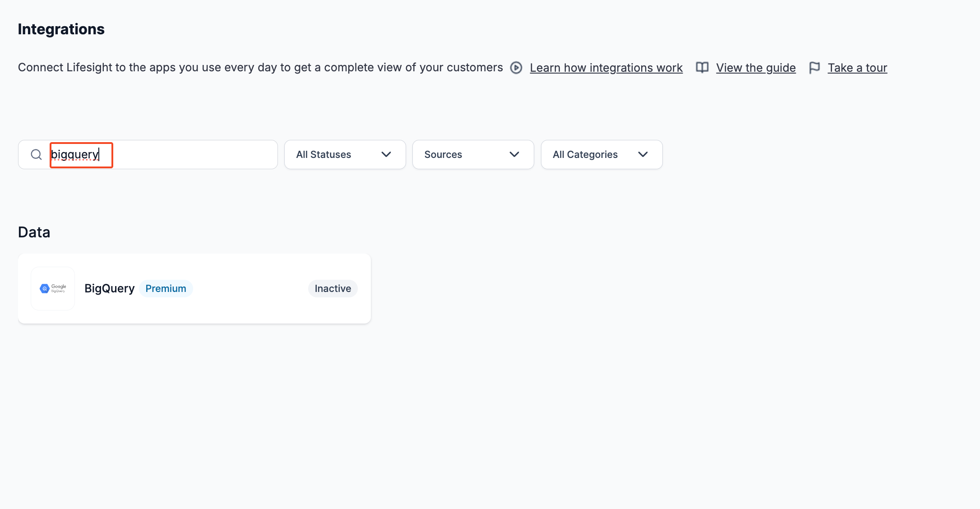Click the All Statuses chevron arrow
This screenshot has height=509, width=980.
point(386,154)
